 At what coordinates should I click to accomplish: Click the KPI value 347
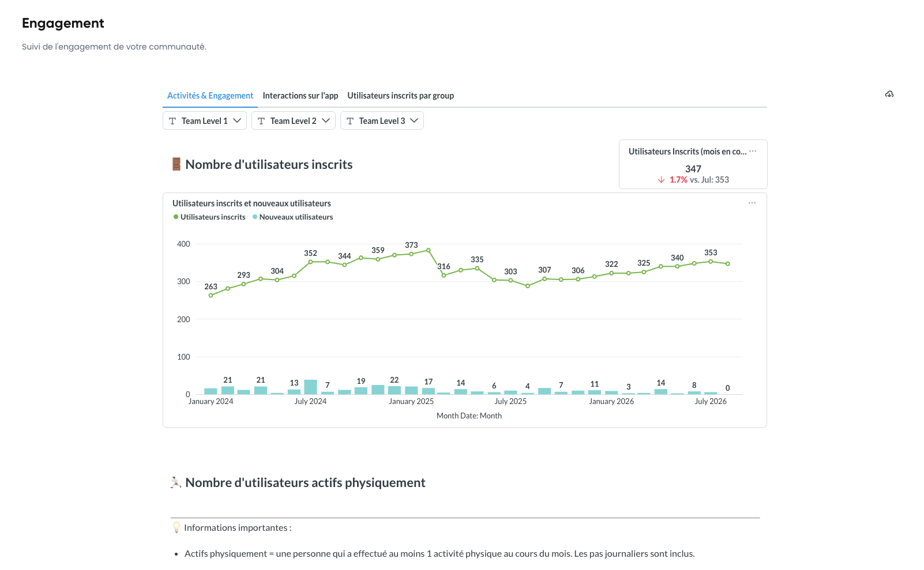click(x=693, y=169)
